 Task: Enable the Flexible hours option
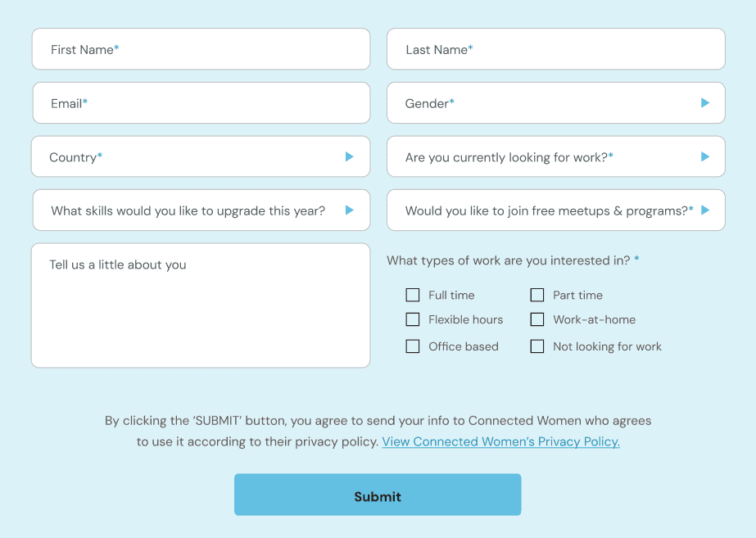click(413, 319)
